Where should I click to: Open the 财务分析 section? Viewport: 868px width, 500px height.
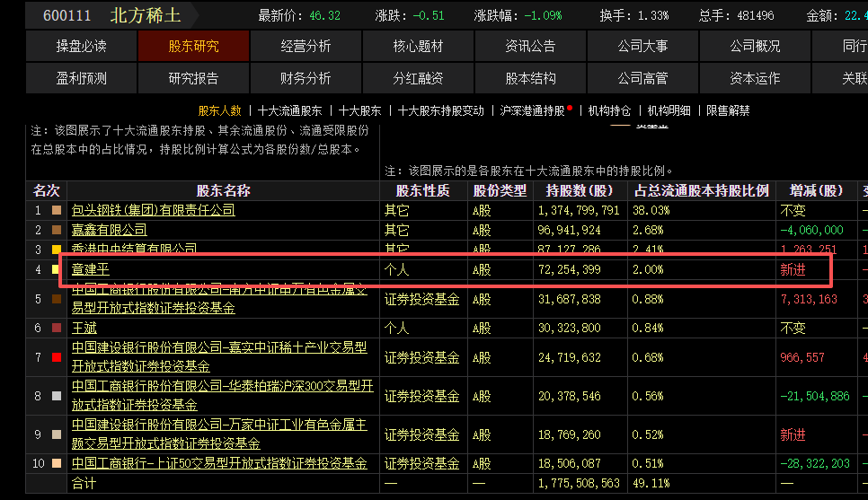[306, 78]
